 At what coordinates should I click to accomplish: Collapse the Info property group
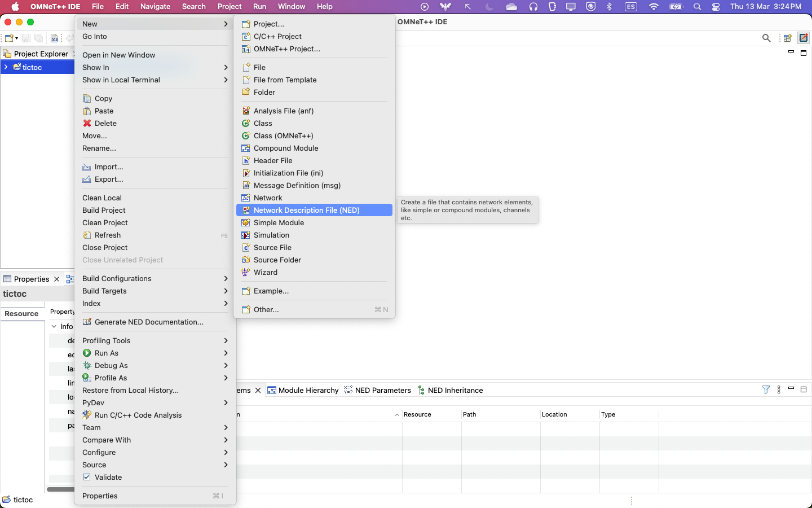[x=54, y=326]
